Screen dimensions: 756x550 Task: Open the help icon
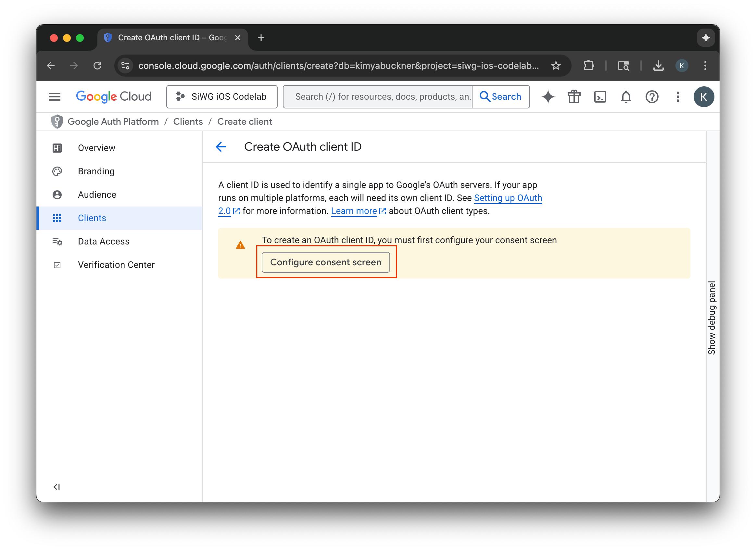[x=652, y=97]
